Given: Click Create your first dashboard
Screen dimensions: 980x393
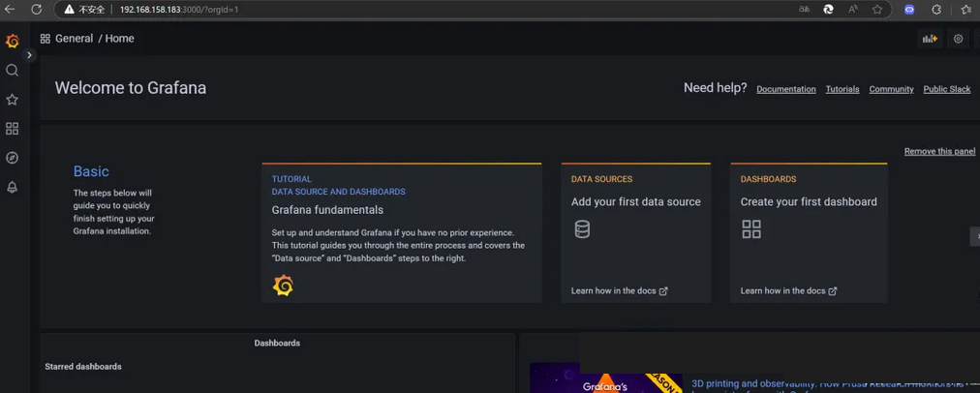Looking at the screenshot, I should click(x=809, y=201).
